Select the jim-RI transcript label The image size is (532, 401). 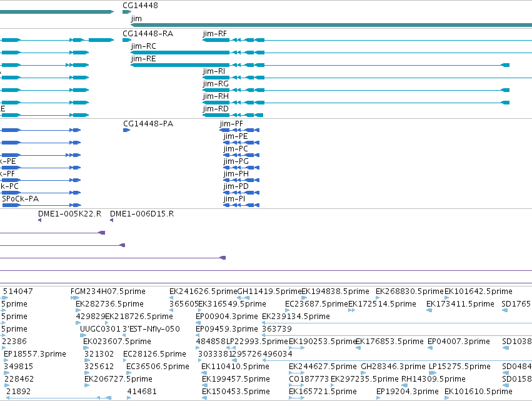(214, 71)
